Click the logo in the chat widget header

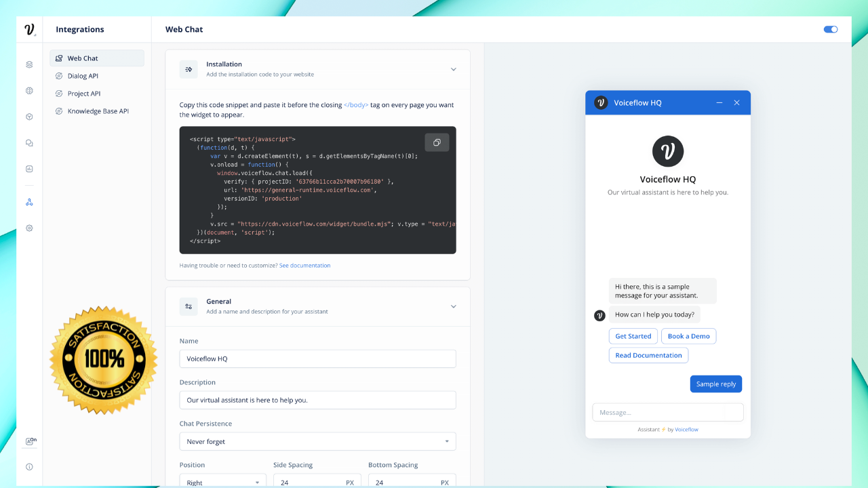tap(601, 103)
